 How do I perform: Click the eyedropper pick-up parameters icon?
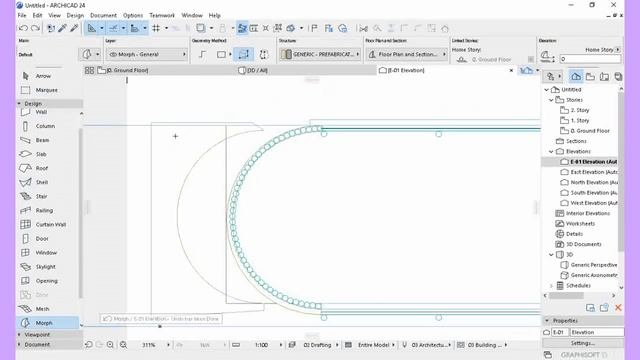pyautogui.click(x=62, y=28)
